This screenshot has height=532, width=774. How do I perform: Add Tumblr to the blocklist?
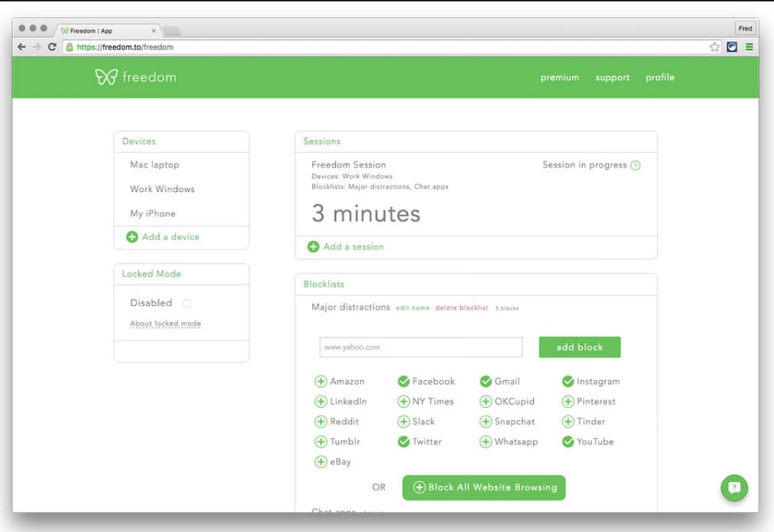321,441
